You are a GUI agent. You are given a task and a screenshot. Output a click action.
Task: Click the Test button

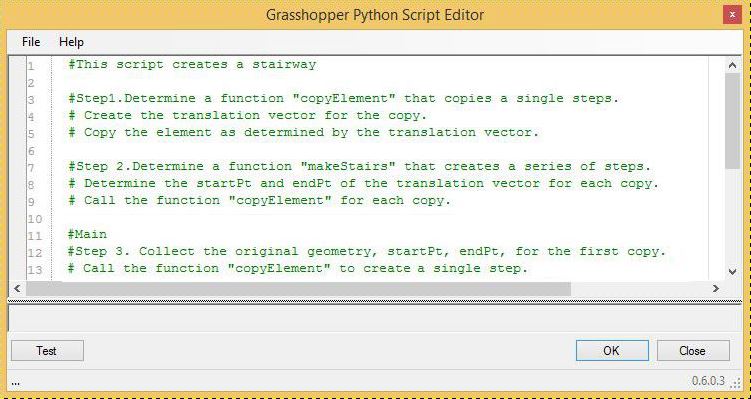point(47,351)
